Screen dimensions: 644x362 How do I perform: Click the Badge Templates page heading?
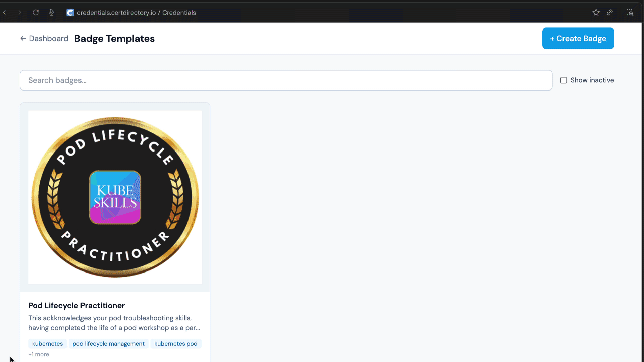tap(114, 39)
